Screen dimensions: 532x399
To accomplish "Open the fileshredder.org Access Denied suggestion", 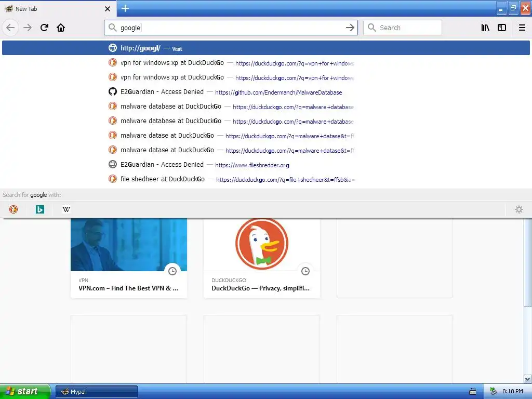I will 265,165.
